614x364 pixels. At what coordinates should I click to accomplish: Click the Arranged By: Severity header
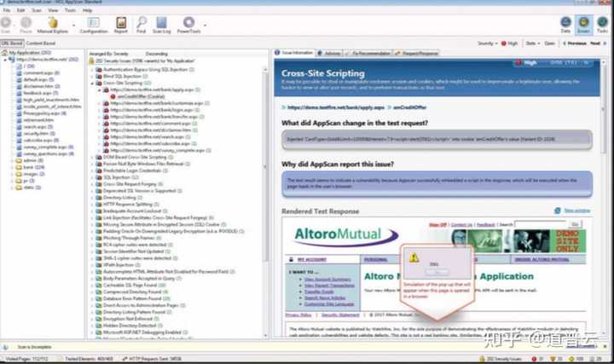pos(108,54)
